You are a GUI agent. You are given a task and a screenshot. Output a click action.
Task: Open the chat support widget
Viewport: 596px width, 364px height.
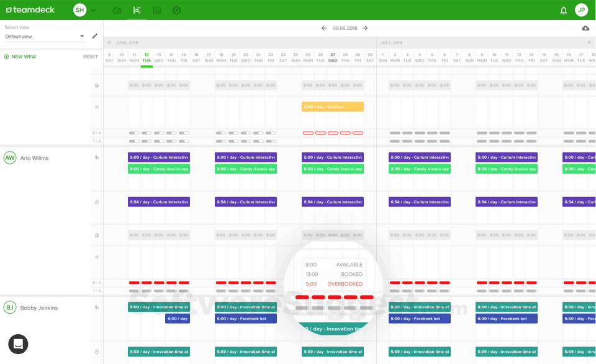click(x=18, y=344)
